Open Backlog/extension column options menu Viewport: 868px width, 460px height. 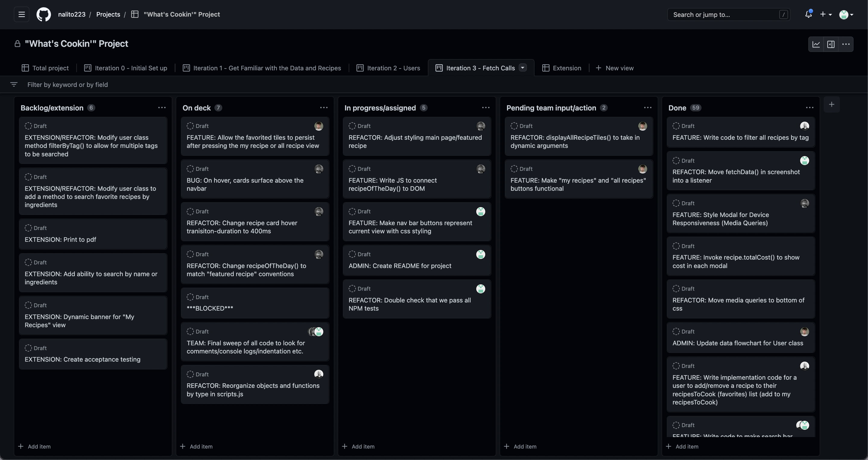[x=162, y=107]
